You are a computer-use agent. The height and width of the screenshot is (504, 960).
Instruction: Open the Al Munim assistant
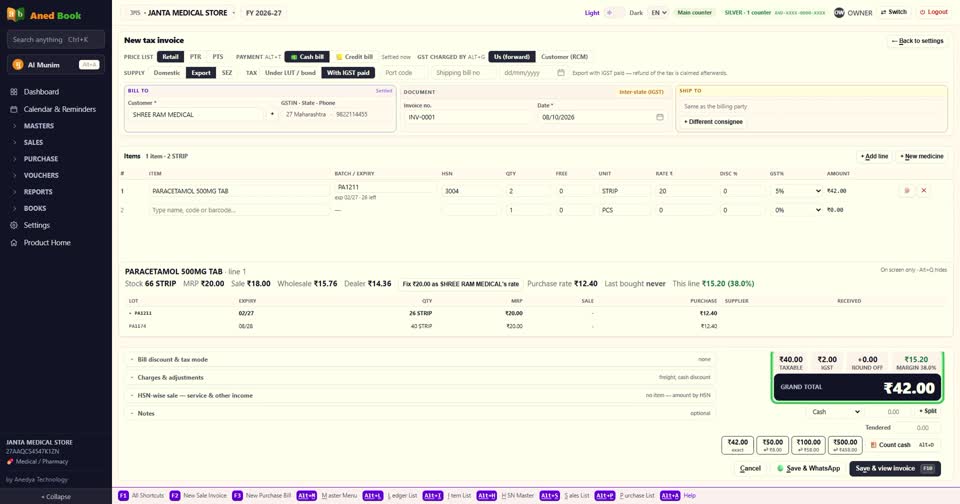55,64
